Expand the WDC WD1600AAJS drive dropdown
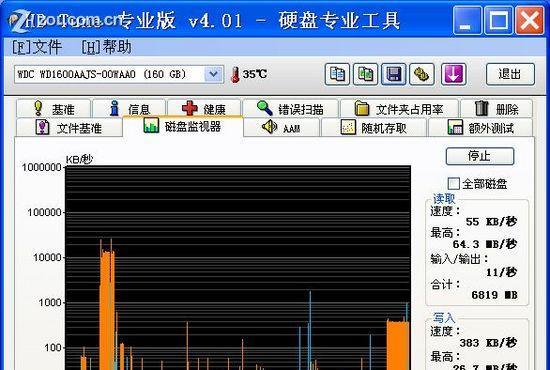The width and height of the screenshot is (550, 370). pos(214,74)
